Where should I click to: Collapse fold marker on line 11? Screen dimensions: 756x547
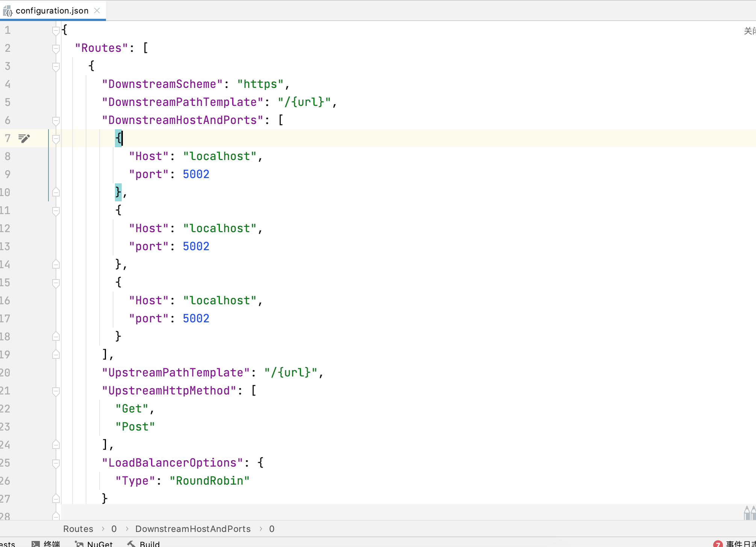pyautogui.click(x=56, y=211)
